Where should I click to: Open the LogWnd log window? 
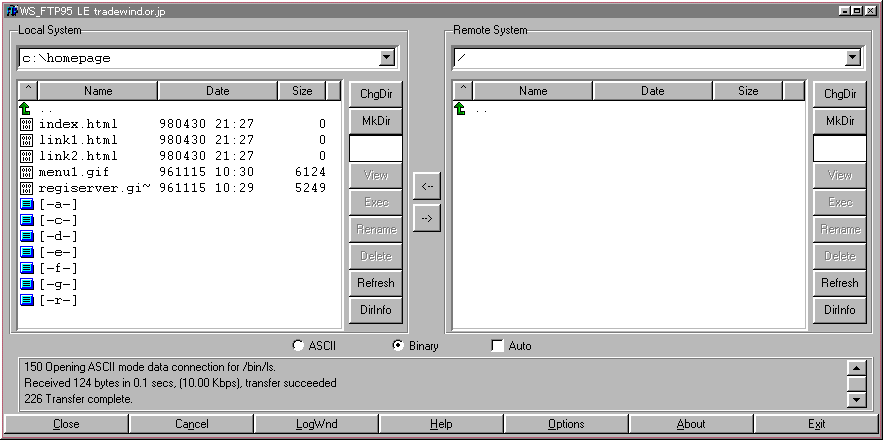[316, 424]
